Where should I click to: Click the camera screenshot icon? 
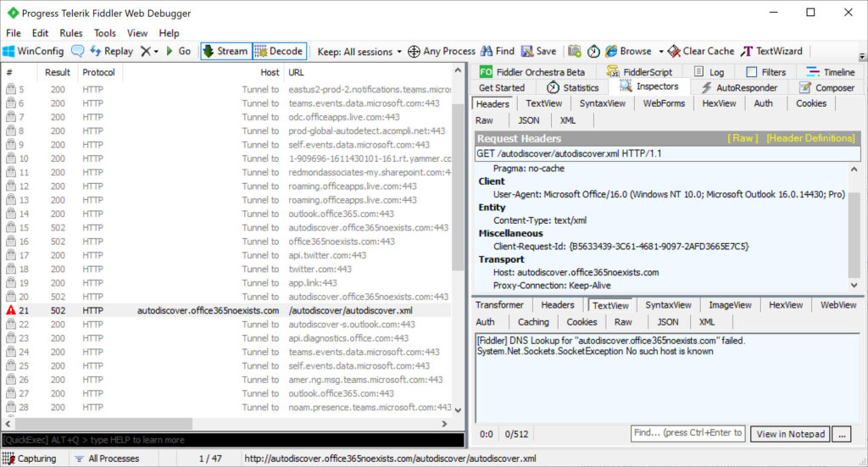point(575,52)
